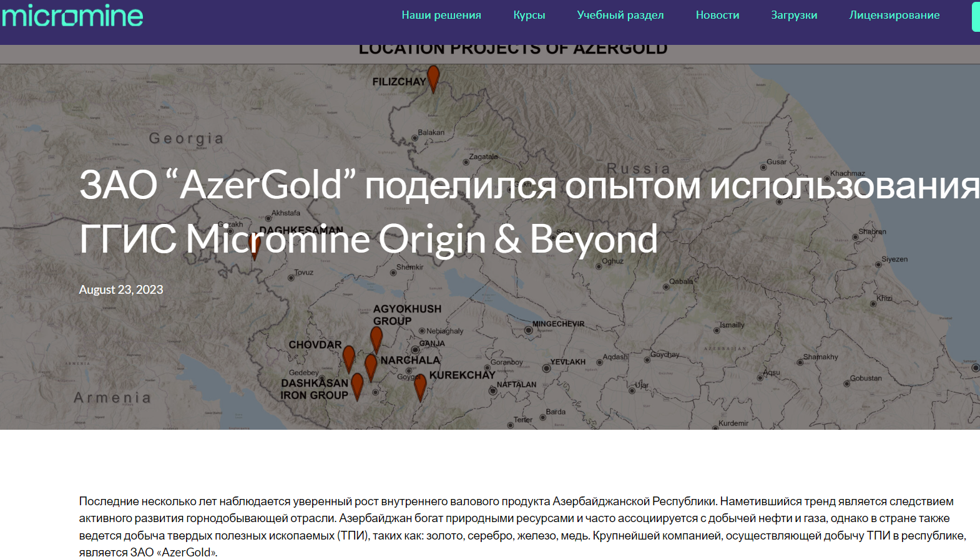
Task: Select the Kurekchay map pin
Action: 420,385
